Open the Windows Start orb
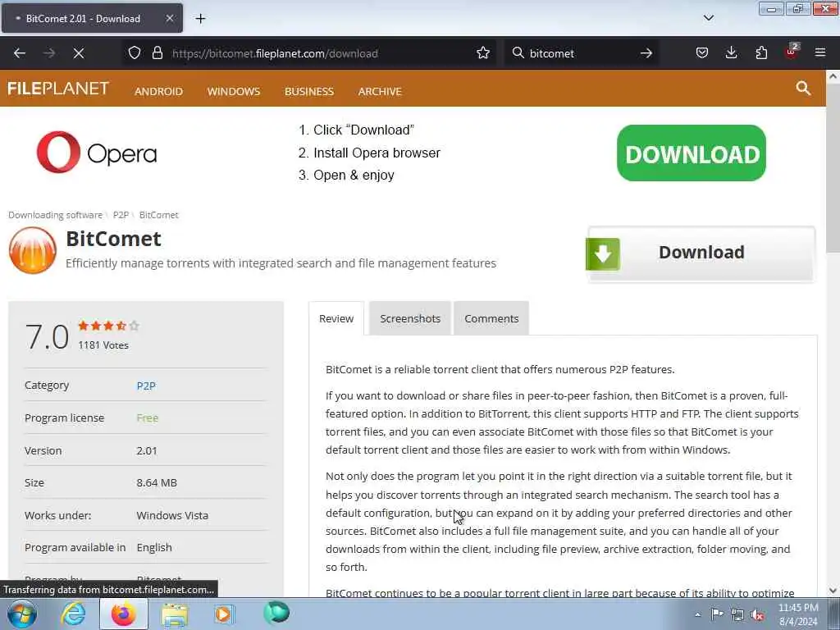Viewport: 840px width, 630px height. point(22,614)
